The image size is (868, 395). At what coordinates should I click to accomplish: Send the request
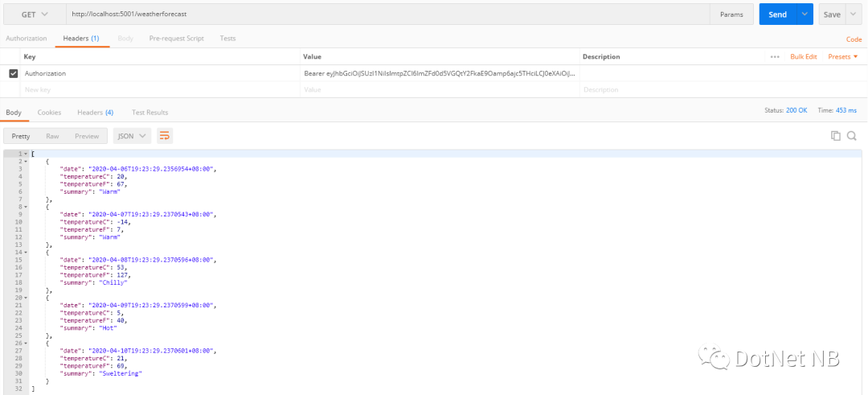pyautogui.click(x=777, y=14)
